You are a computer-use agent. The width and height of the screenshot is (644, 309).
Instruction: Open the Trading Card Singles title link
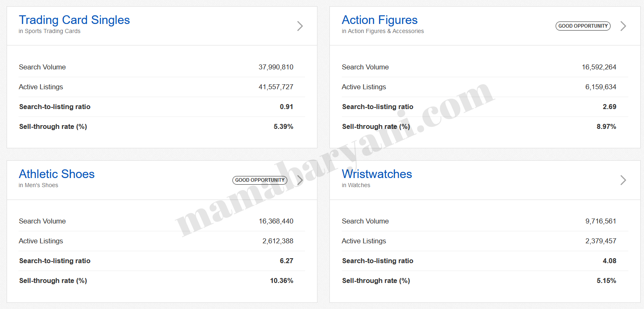tap(74, 20)
